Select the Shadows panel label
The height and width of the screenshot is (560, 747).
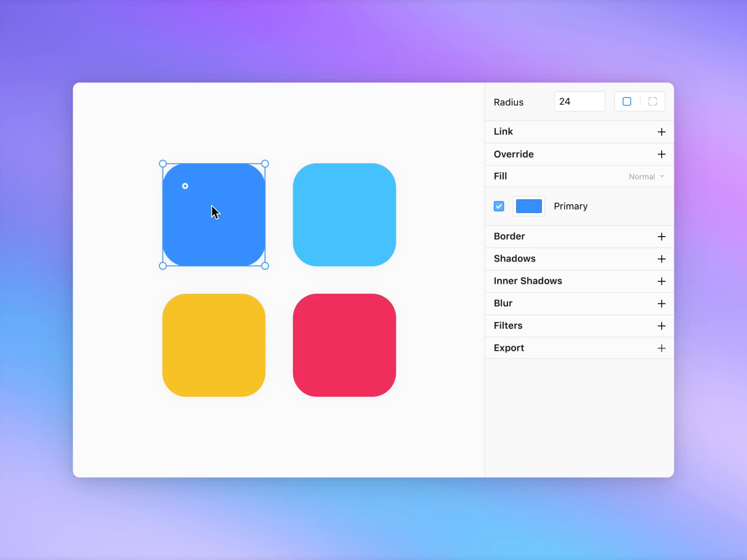click(514, 259)
